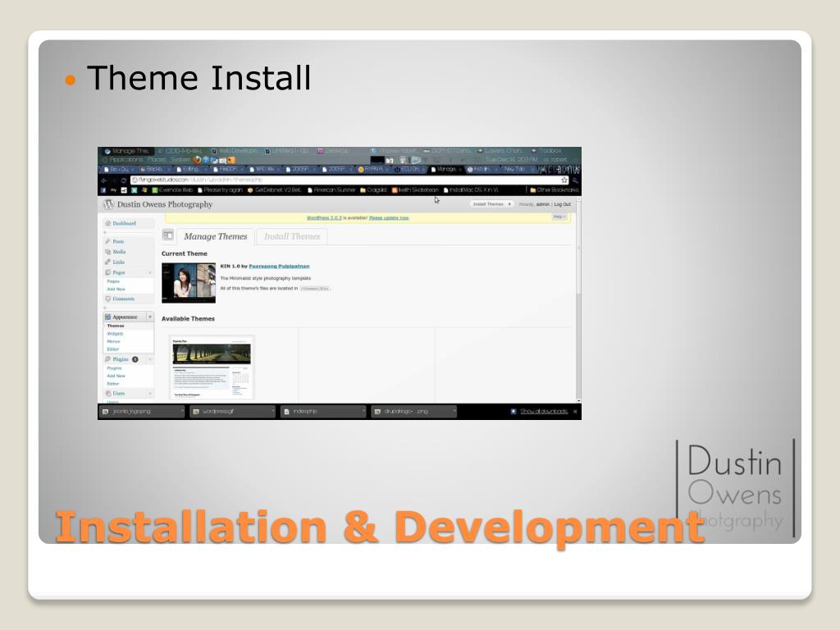Open the Evernote Web bookmark
Screen dimensions: 840x630
point(172,190)
